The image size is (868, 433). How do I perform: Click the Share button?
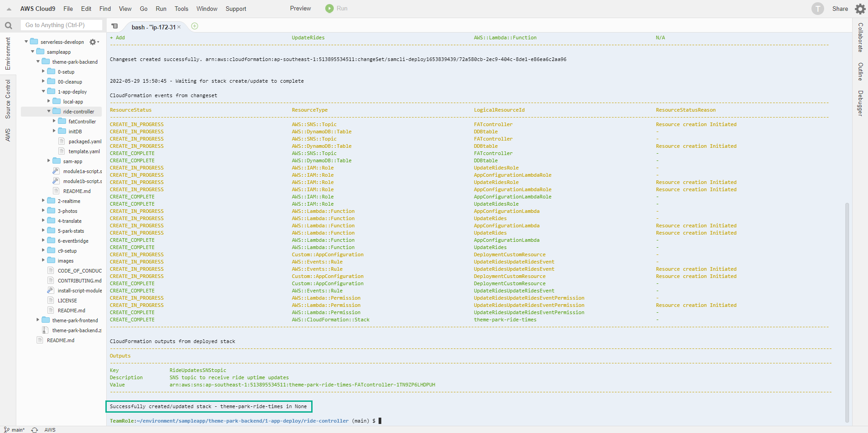840,9
